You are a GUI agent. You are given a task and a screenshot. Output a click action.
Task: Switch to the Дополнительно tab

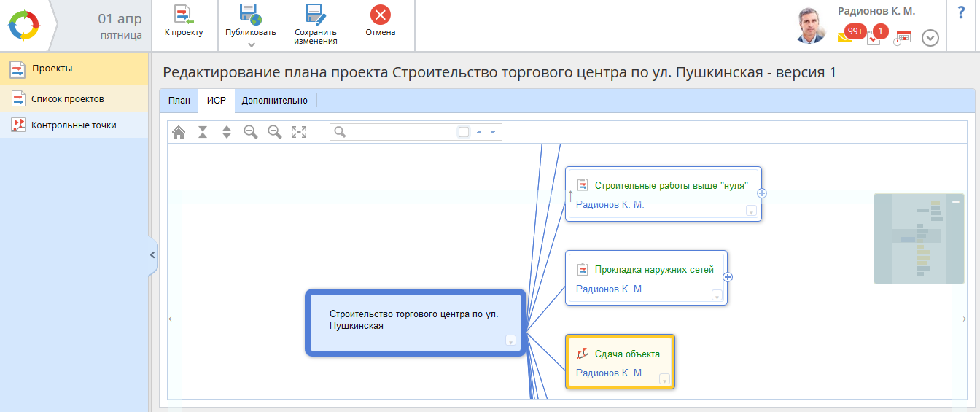pos(275,101)
